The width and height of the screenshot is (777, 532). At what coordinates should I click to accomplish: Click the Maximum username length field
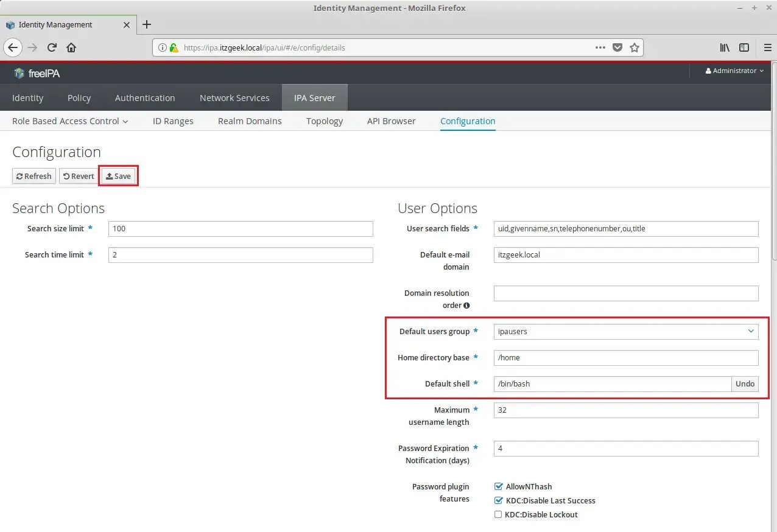click(x=626, y=410)
